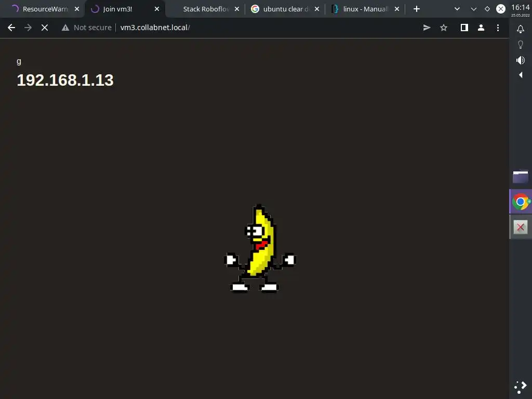Close the Stack Roboflow tab

[237, 9]
